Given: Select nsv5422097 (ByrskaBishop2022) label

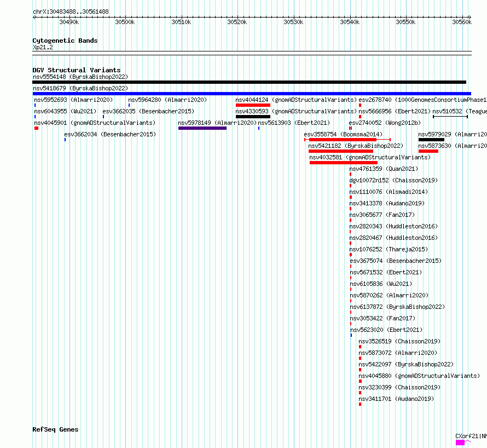Looking at the screenshot, I should [406, 364].
